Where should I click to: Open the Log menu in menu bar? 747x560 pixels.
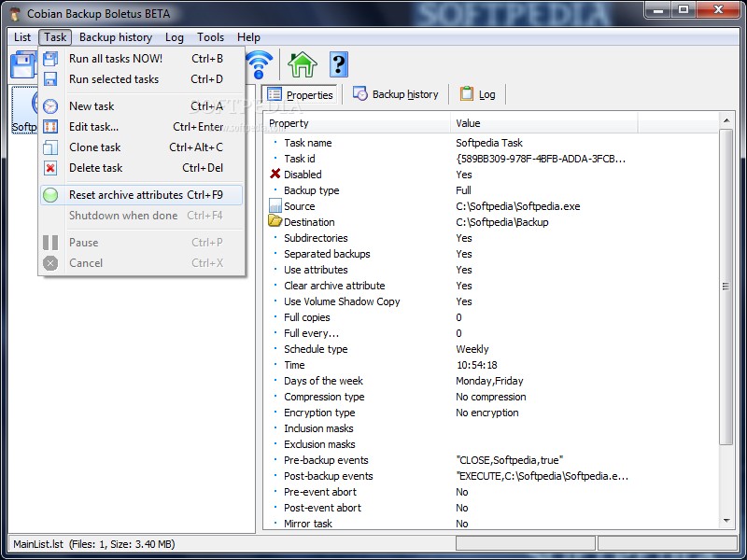point(175,37)
